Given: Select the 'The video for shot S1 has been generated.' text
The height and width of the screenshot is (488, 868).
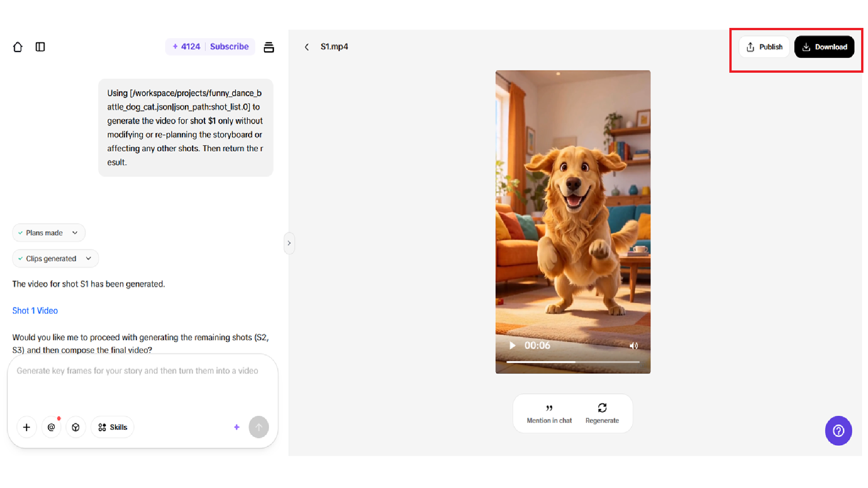Looking at the screenshot, I should pos(89,284).
